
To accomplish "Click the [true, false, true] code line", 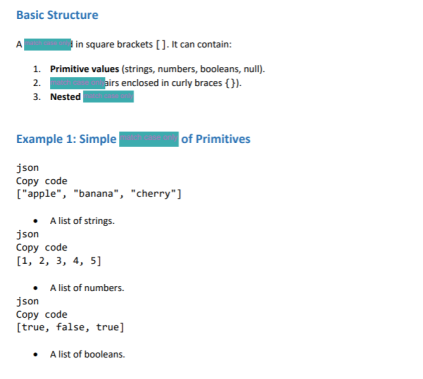I will 70,327.
